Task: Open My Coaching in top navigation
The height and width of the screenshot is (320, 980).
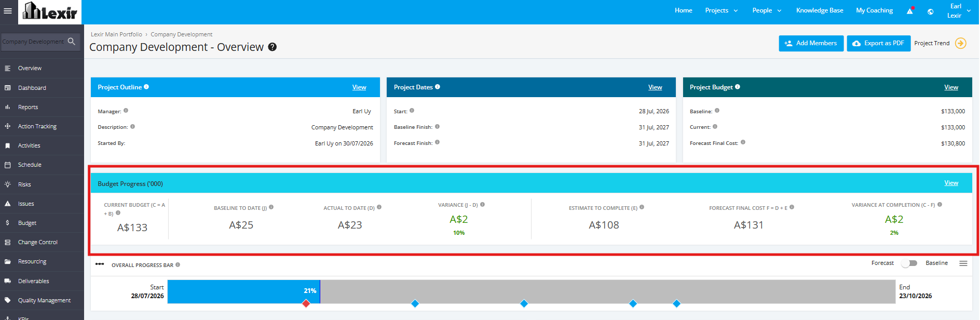Action: 875,10
